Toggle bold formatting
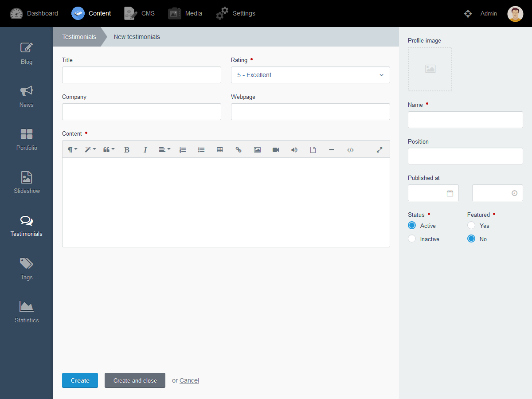This screenshot has height=399, width=532. 127,150
